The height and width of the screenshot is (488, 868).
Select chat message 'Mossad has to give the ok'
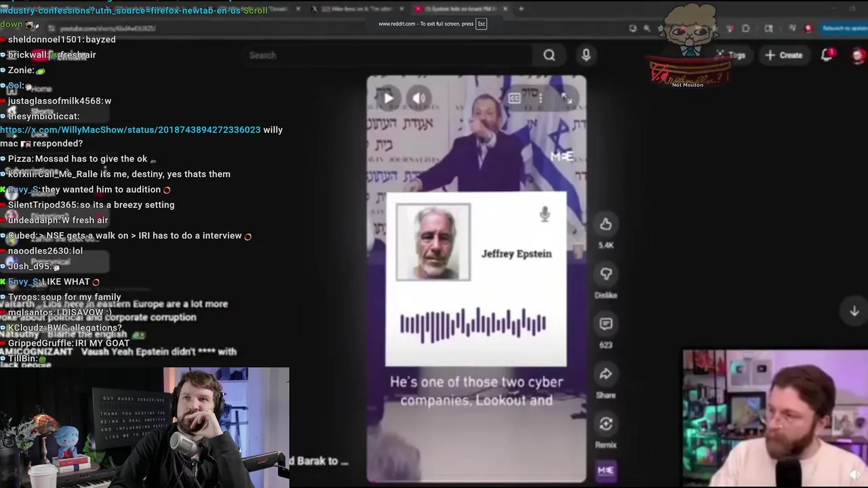tap(91, 159)
